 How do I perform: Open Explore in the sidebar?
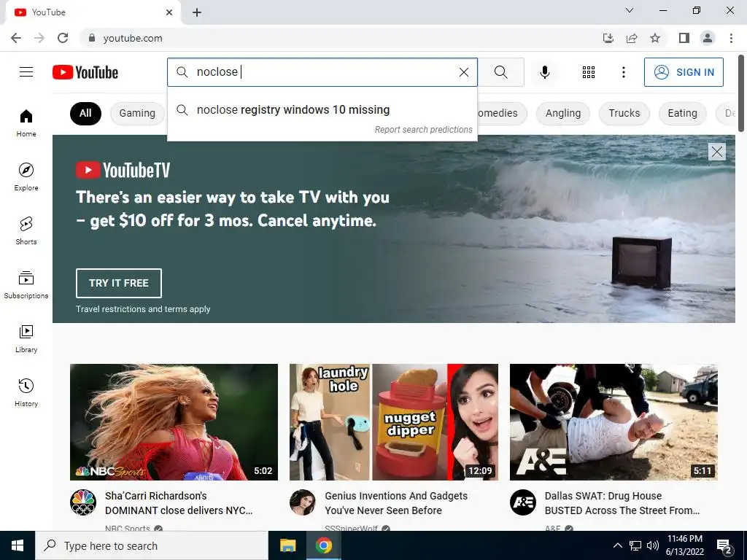(26, 176)
